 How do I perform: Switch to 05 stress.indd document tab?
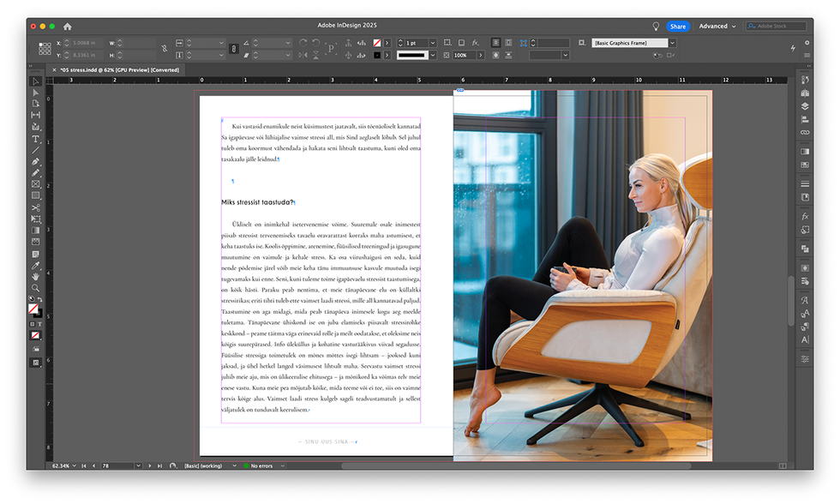click(x=119, y=69)
